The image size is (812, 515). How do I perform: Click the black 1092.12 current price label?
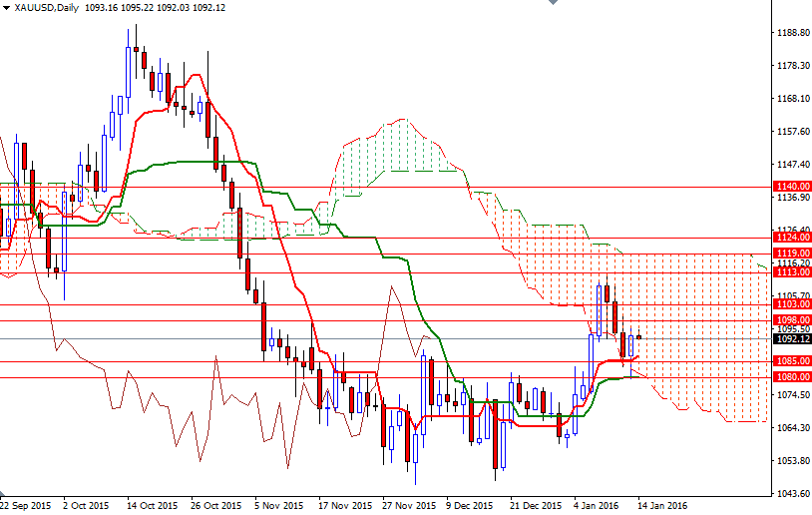792,339
